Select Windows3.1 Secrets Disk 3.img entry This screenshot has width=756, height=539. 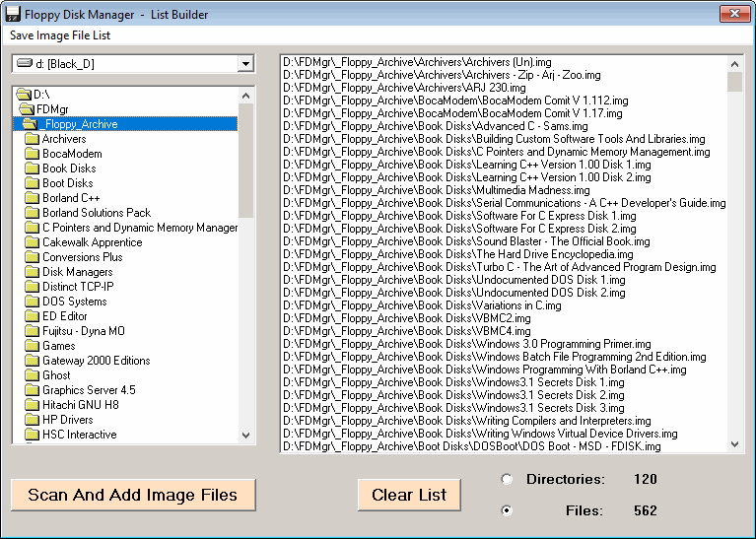453,408
